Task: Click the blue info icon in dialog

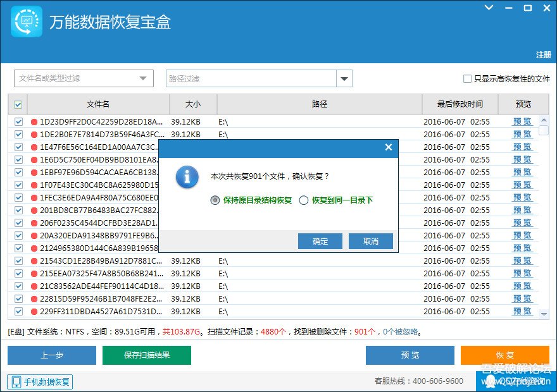Action: pyautogui.click(x=187, y=176)
